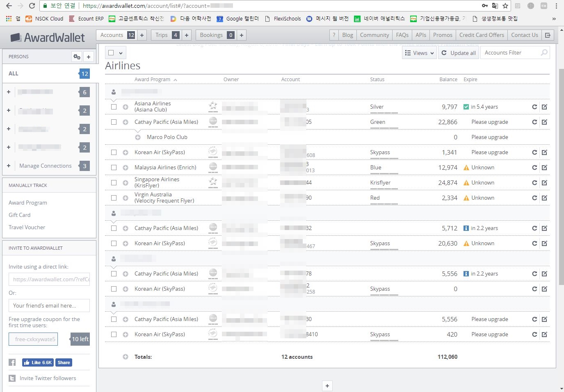Open the select-all dropdown arrow
564x392 pixels.
coord(121,53)
